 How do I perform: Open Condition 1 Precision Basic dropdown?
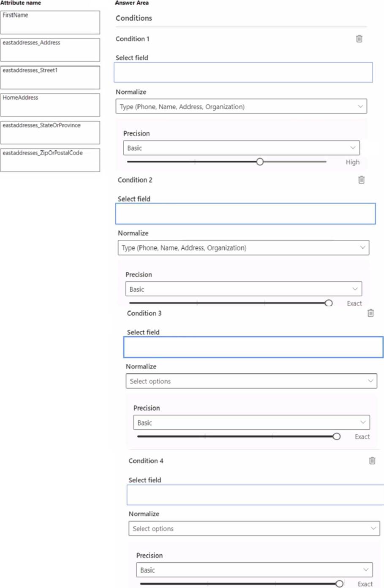pos(242,148)
